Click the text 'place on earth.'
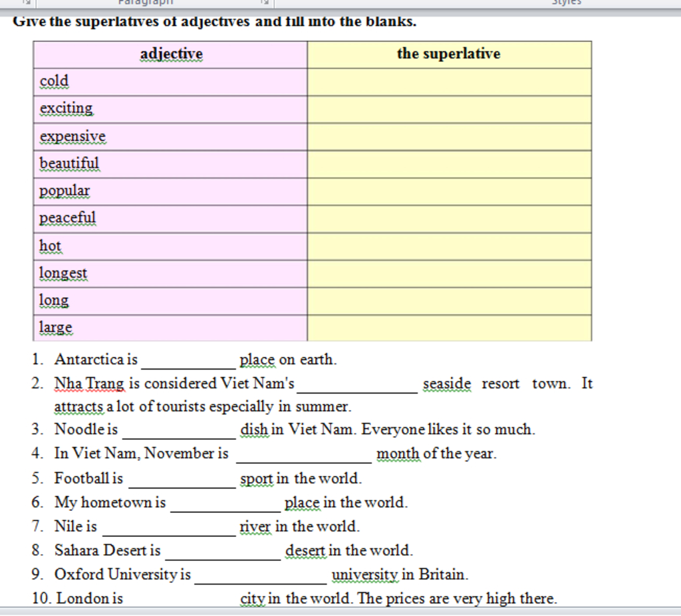The height and width of the screenshot is (616, 681). click(288, 359)
